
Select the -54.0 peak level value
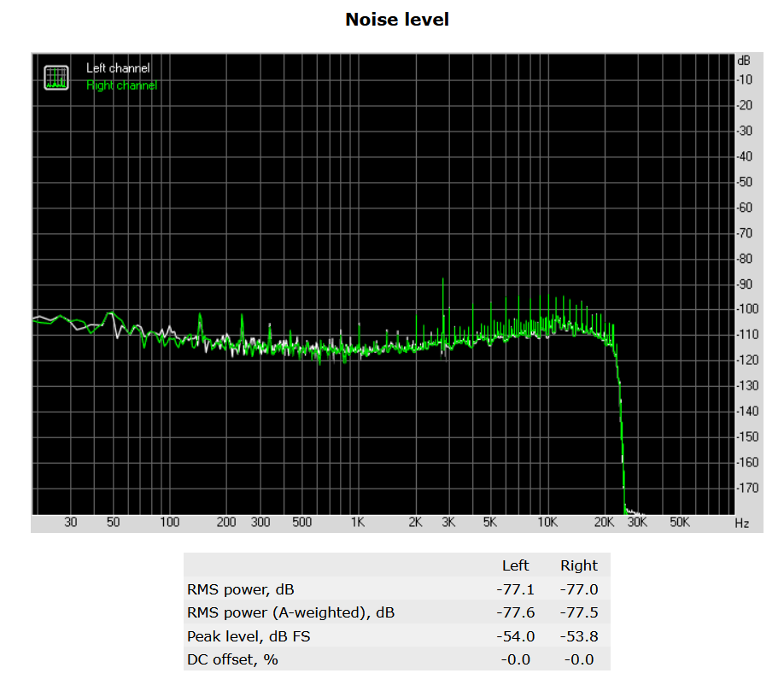pyautogui.click(x=516, y=636)
